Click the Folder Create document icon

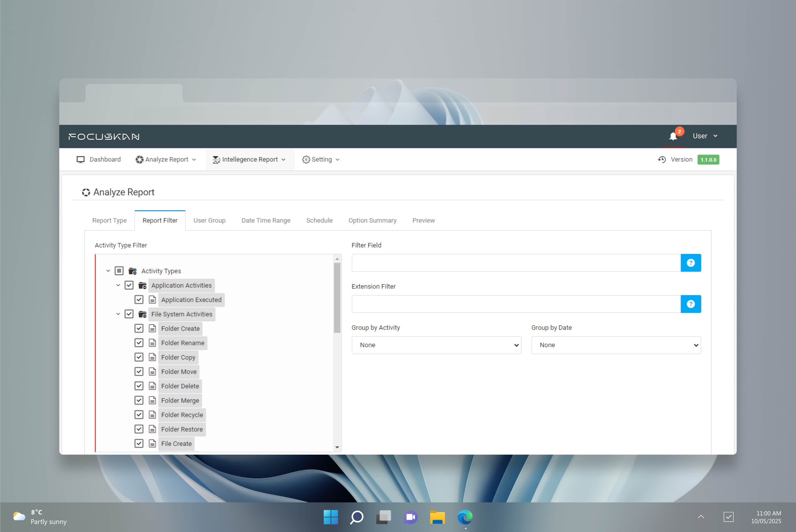click(152, 328)
